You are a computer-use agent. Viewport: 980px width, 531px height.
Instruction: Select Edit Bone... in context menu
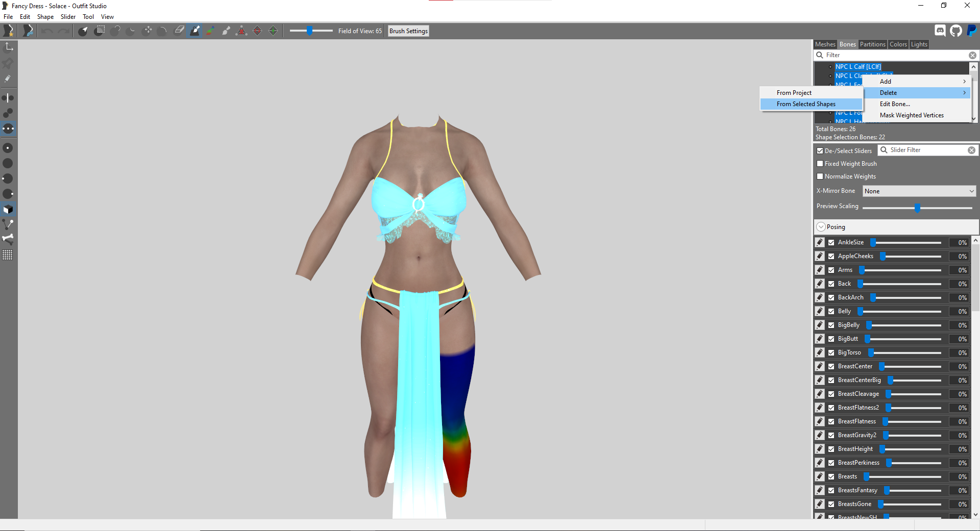[x=917, y=104]
